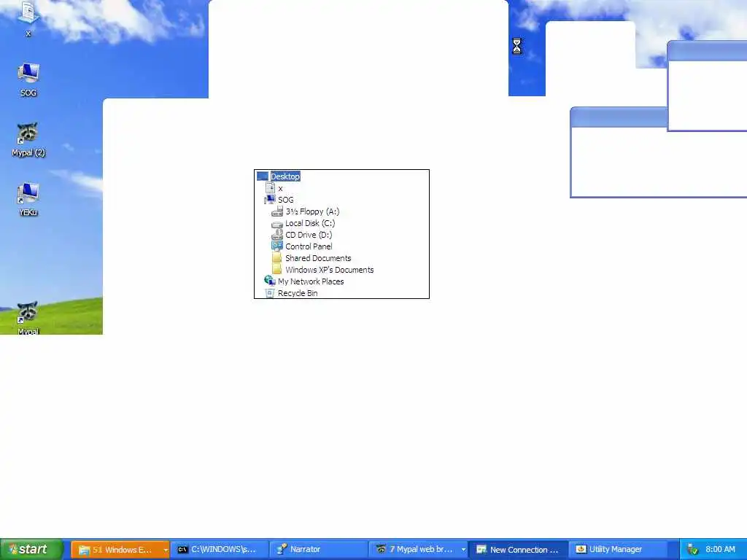This screenshot has height=560, width=747.
Task: Select the Shared Documents folder entry
Action: point(311,258)
